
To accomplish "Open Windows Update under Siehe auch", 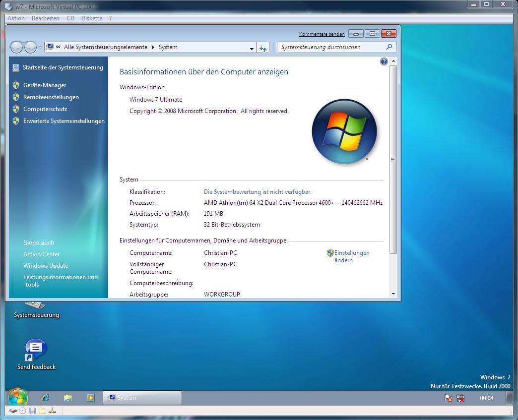I will (46, 266).
